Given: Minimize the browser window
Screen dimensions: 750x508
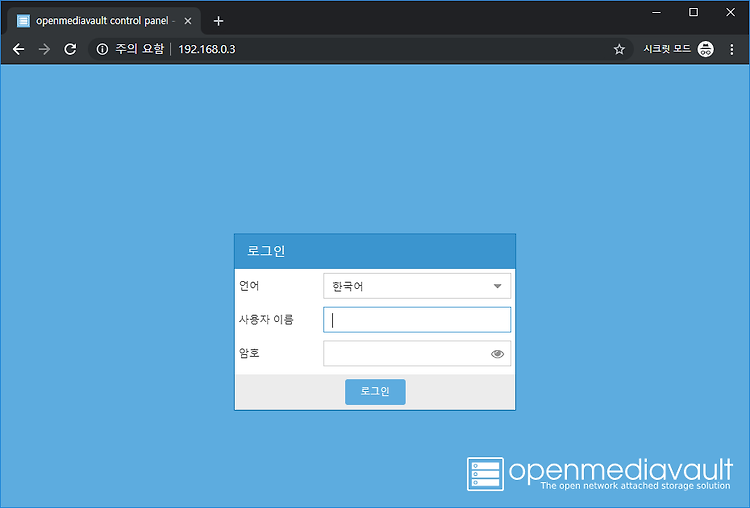Looking at the screenshot, I should [x=656, y=12].
